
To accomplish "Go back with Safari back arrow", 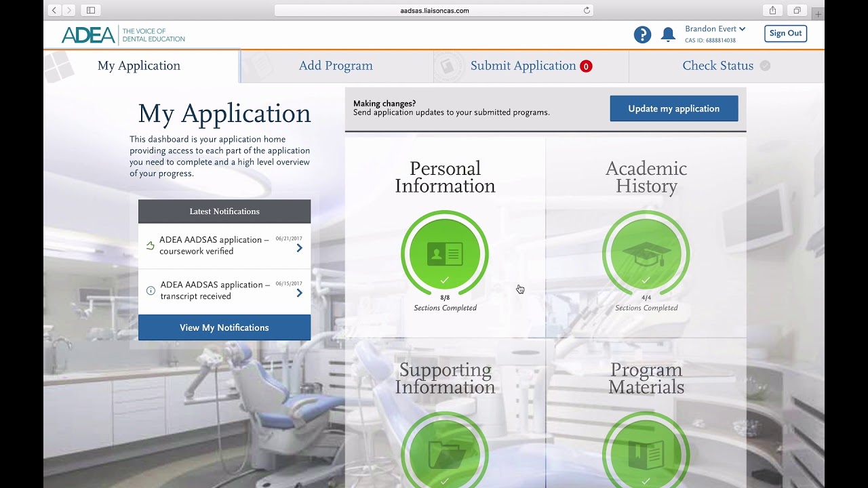I will [54, 10].
